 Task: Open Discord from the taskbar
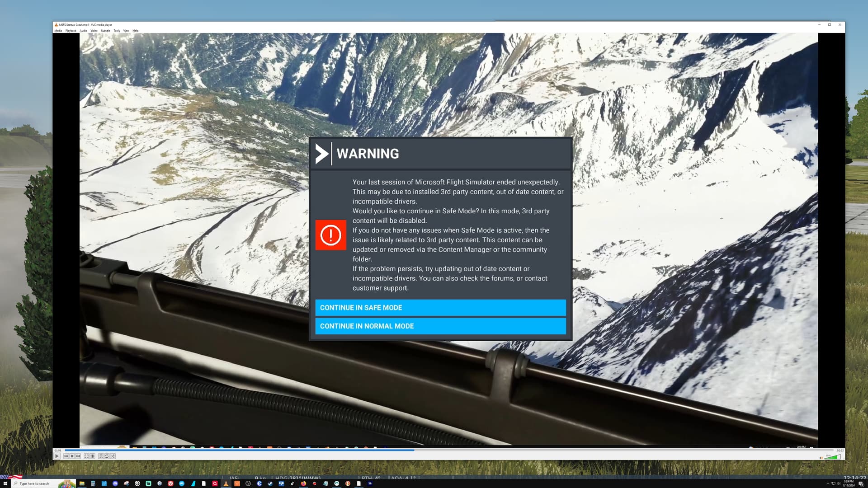(115, 483)
